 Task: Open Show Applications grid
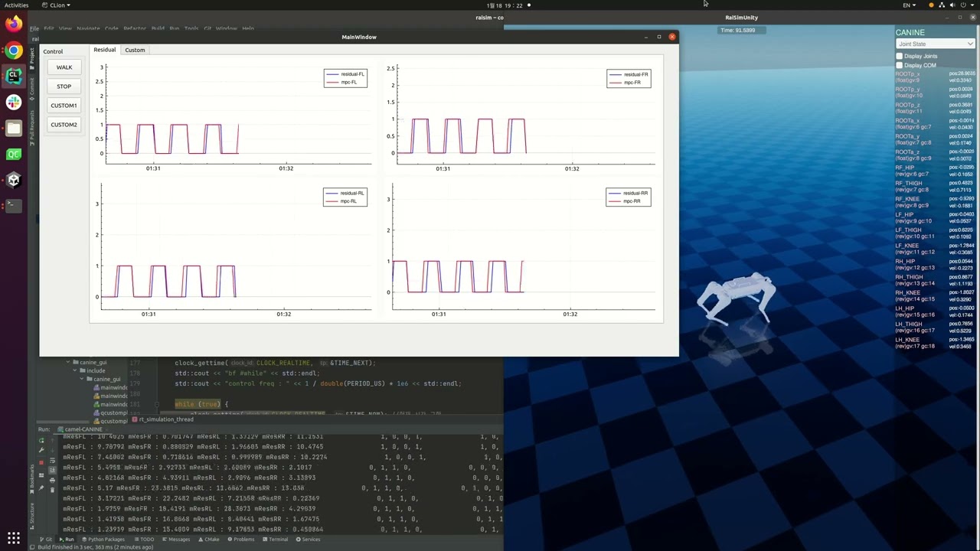pyautogui.click(x=13, y=538)
